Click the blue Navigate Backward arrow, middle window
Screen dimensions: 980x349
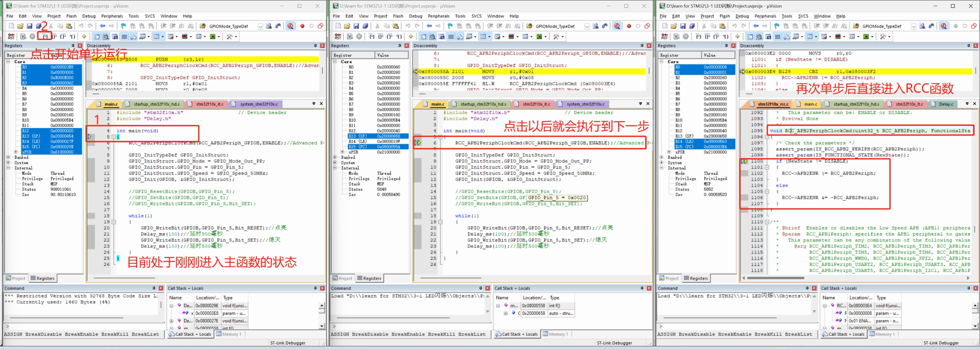(429, 26)
